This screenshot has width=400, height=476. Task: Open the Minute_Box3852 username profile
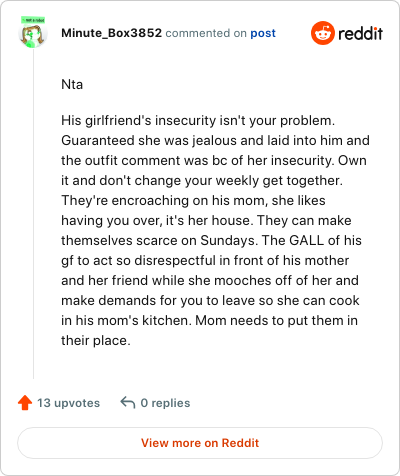point(111,33)
